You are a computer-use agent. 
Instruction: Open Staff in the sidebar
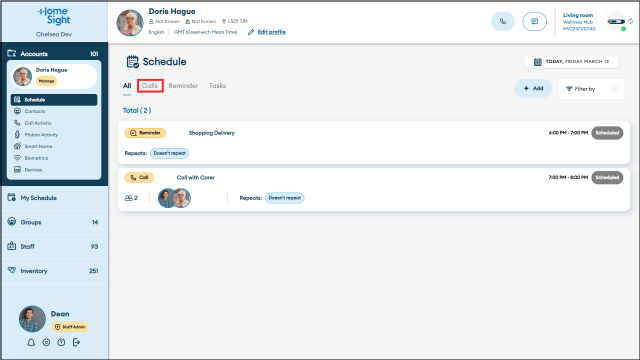pos(55,247)
